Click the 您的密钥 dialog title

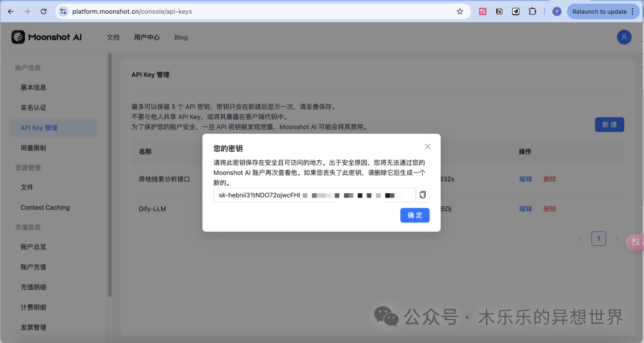coord(228,149)
